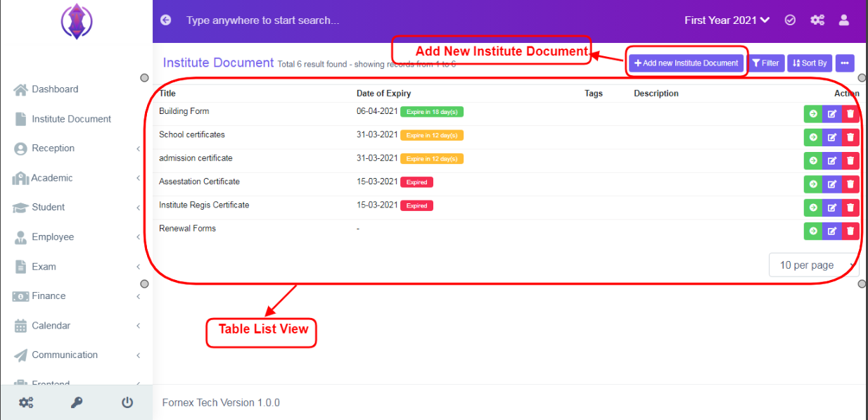View the School certificates document
Screen dimensions: 868x420
pos(813,137)
